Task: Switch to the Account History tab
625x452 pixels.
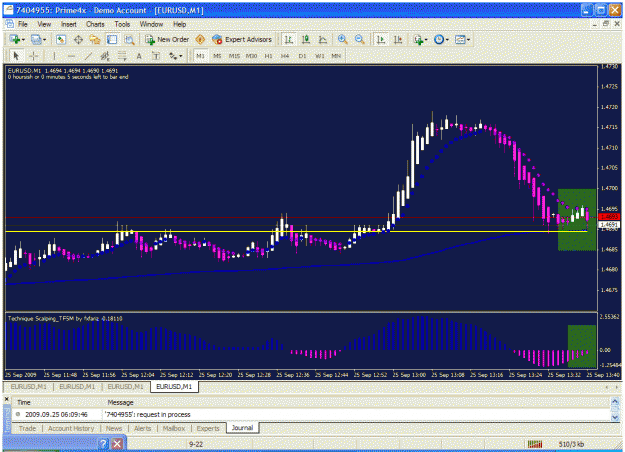Action: 71,428
